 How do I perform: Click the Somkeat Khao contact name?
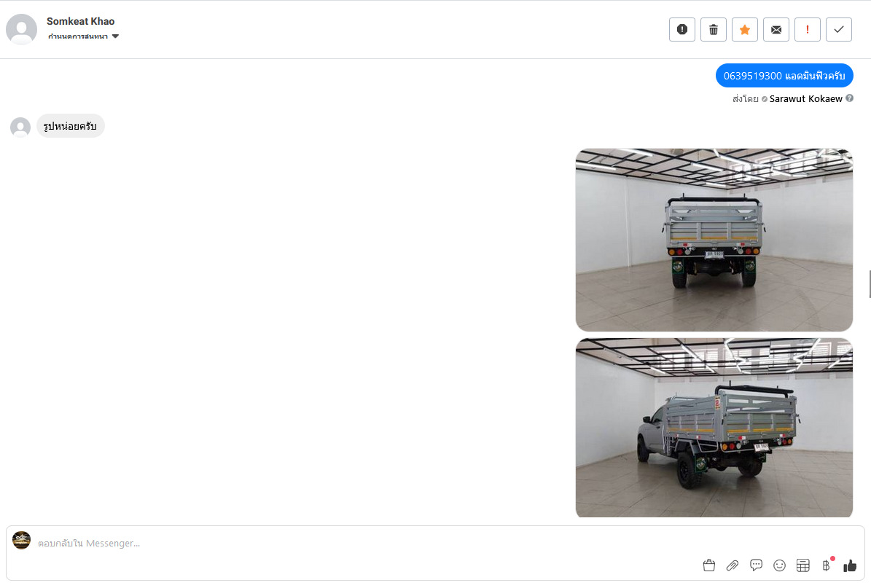(x=81, y=21)
